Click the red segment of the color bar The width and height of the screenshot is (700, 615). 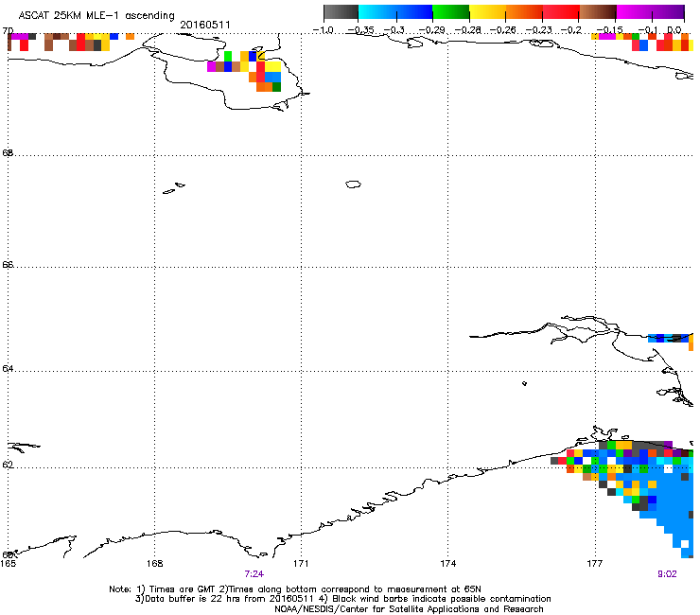(561, 12)
